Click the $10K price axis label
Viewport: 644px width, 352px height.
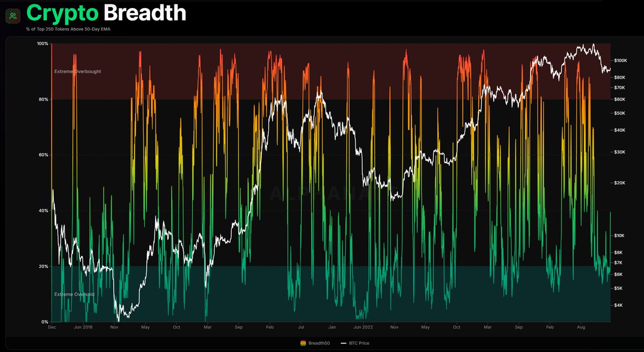pos(620,236)
